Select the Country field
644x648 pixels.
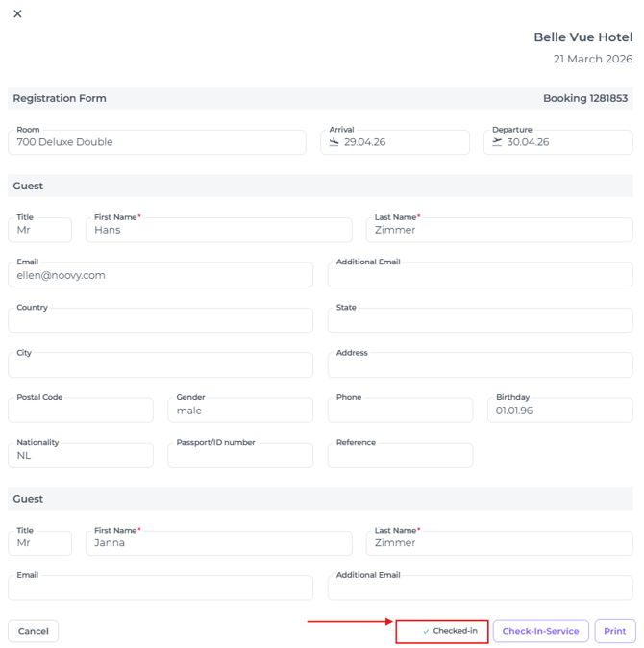(160, 320)
